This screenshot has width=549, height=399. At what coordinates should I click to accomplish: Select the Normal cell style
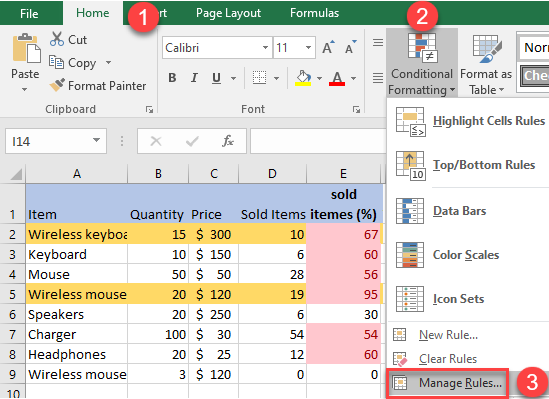click(x=534, y=47)
